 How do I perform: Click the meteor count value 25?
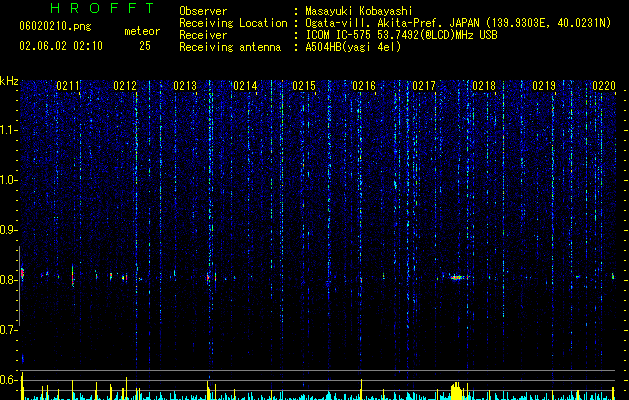coord(145,46)
